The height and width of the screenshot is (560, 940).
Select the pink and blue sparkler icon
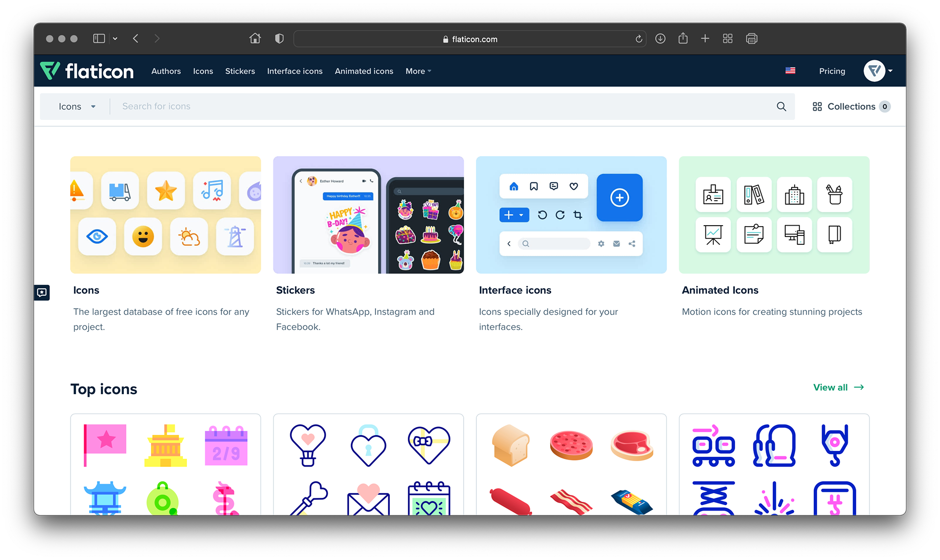click(x=774, y=498)
